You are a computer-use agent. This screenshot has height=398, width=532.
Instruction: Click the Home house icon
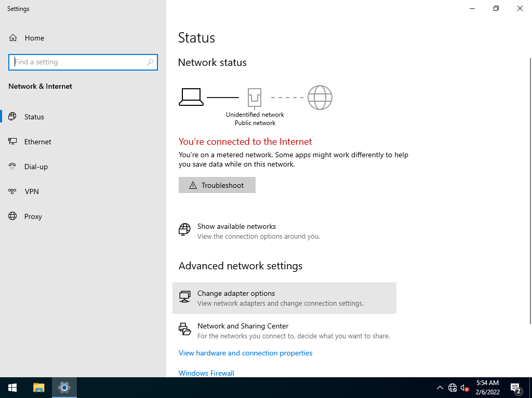13,38
